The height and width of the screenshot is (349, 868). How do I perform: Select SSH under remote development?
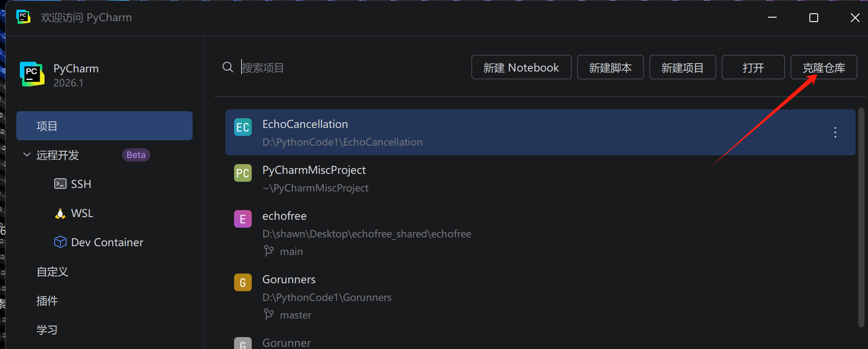[81, 184]
